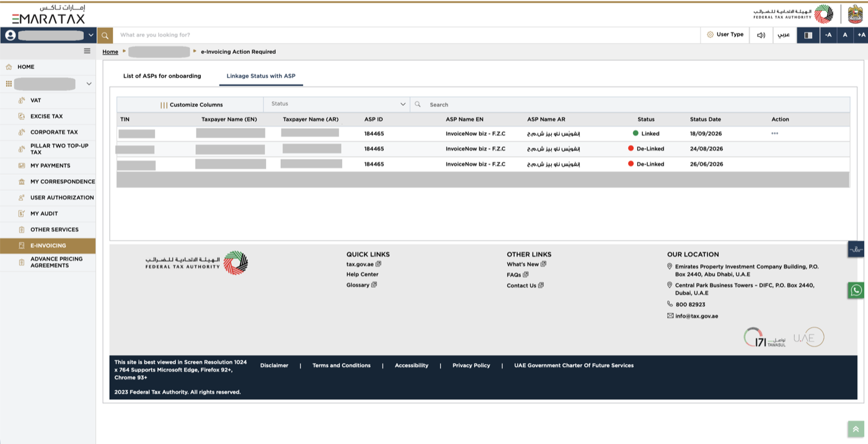Open FAQs link in footer
This screenshot has height=444, width=868.
pyautogui.click(x=518, y=275)
